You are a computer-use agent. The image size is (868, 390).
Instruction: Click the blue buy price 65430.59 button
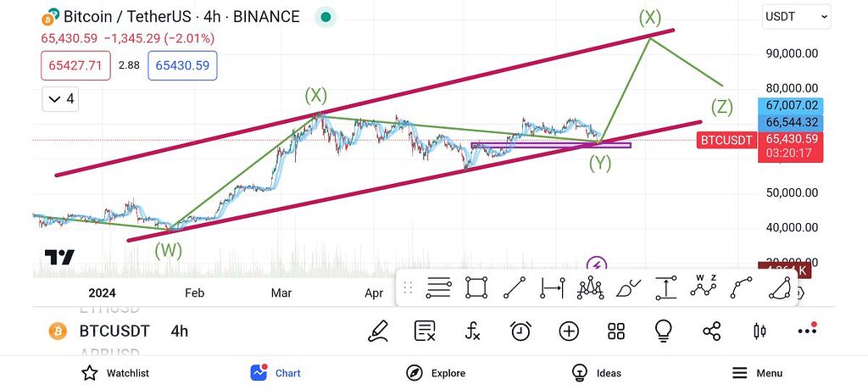182,65
